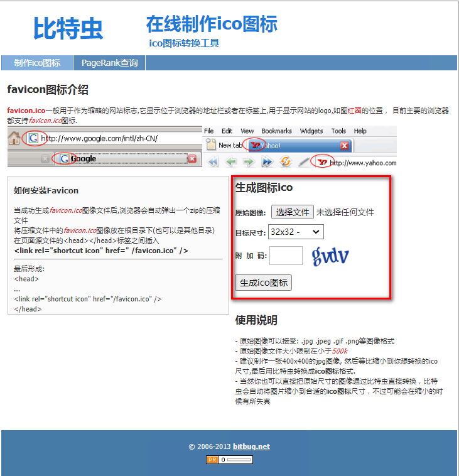
Task: Click the gvdv captcha image
Action: pos(330,256)
